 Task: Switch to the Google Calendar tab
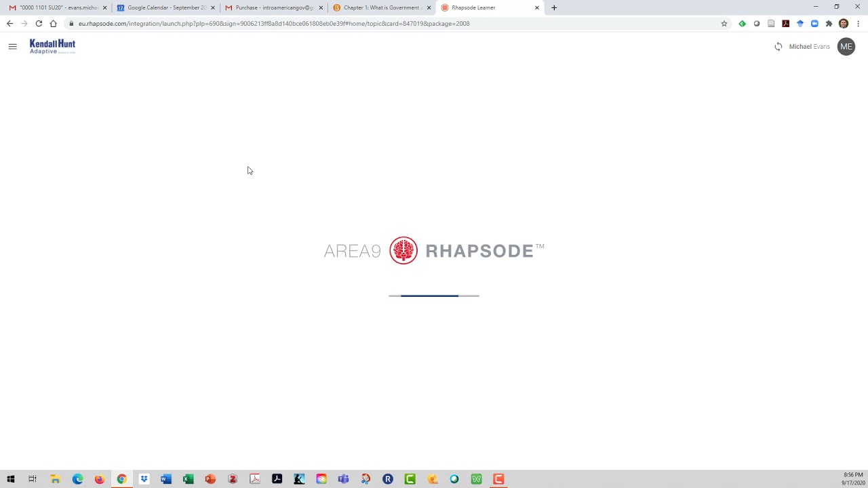click(x=166, y=7)
